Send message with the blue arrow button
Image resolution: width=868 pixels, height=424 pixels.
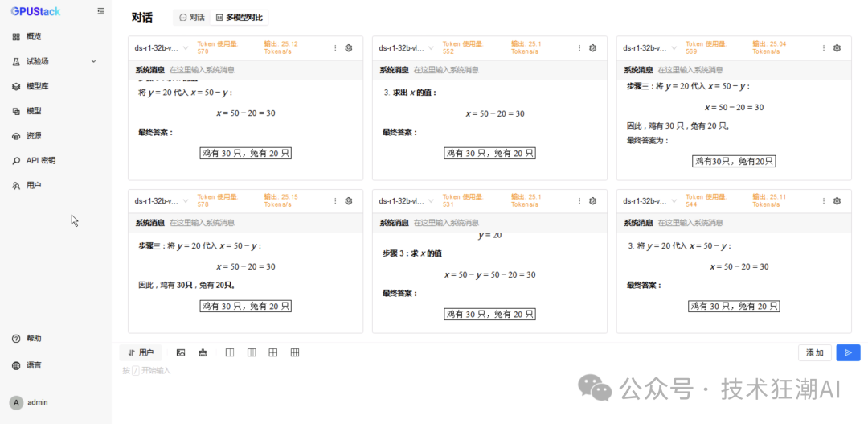848,353
